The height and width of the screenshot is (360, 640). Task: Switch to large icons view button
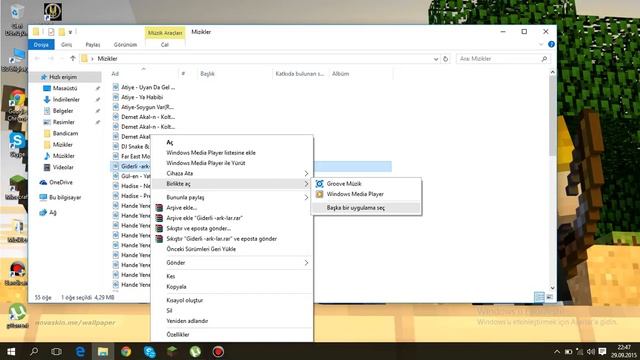point(550,297)
